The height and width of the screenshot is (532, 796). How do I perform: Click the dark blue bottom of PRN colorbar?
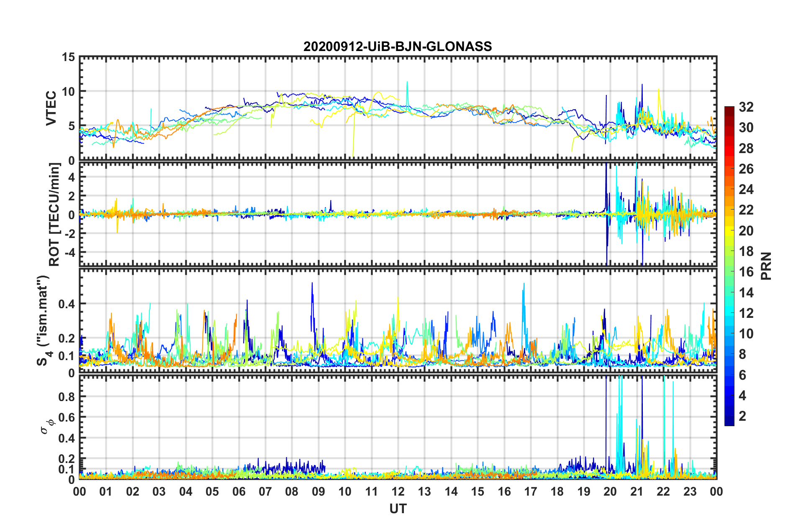tap(729, 421)
